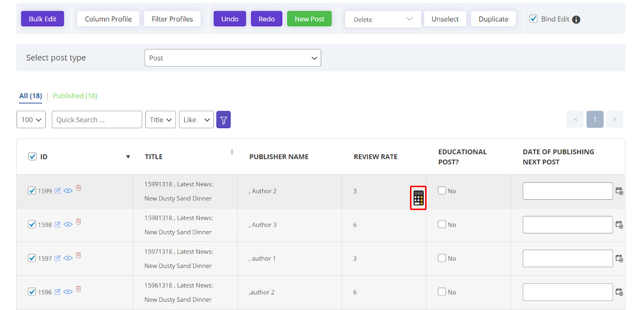Click the Unselect button
The width and height of the screenshot is (644, 310).
pos(445,19)
